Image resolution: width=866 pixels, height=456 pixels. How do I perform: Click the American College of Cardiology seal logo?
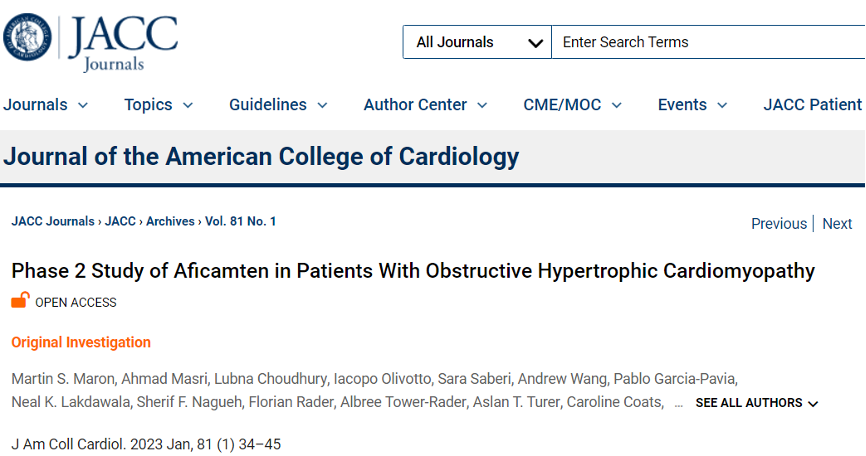27,37
